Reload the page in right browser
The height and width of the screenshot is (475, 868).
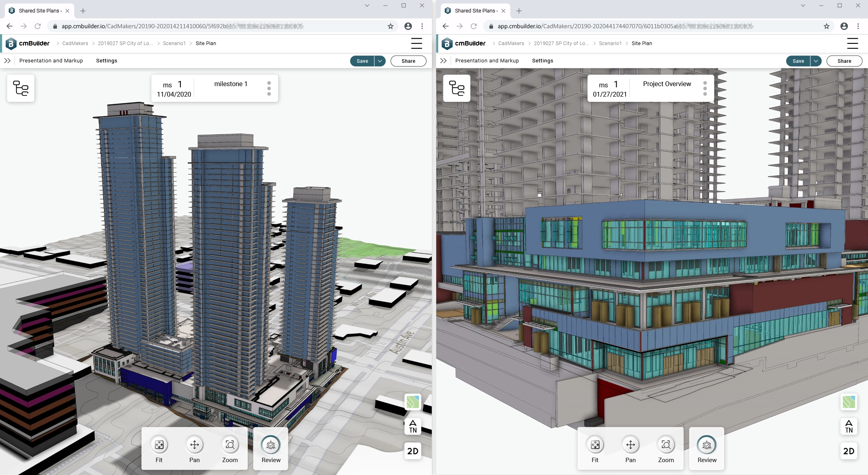(474, 26)
